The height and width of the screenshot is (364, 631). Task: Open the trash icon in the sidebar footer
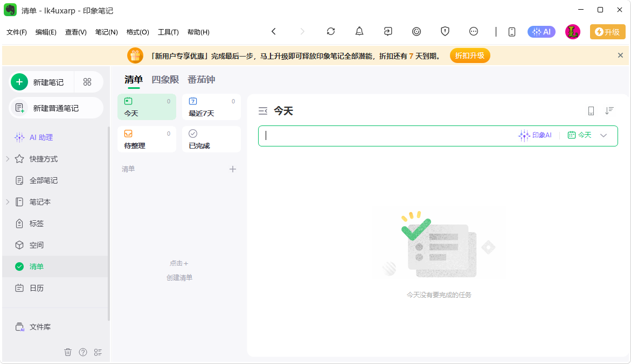(68, 352)
